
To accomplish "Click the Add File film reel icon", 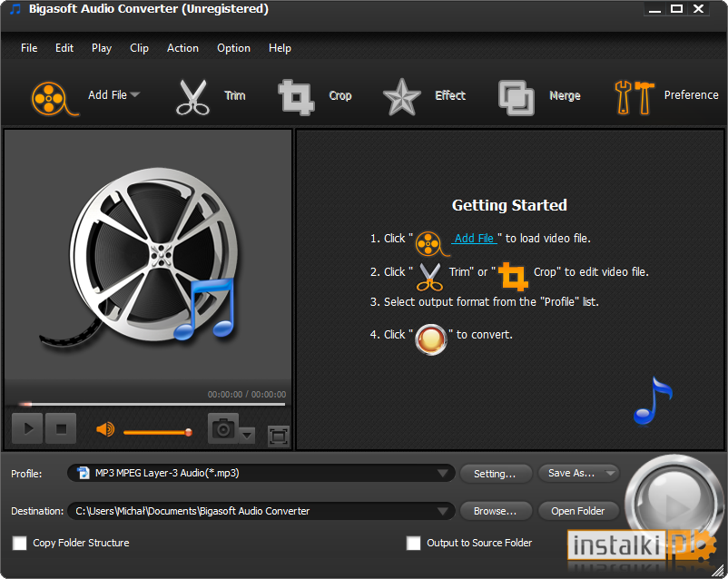I will point(54,98).
